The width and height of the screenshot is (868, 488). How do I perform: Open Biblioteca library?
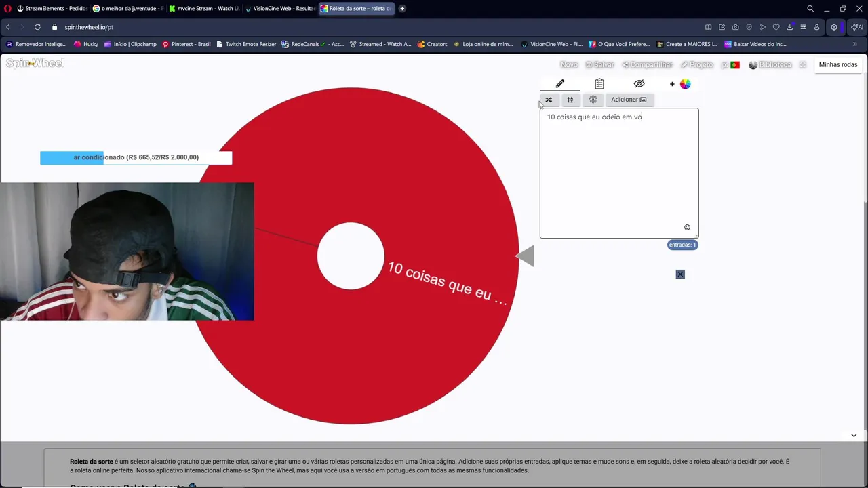[770, 64]
